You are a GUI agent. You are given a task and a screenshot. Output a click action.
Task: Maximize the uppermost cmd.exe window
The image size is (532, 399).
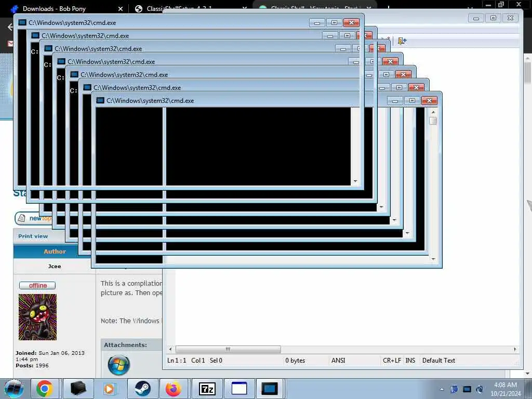[x=334, y=23]
